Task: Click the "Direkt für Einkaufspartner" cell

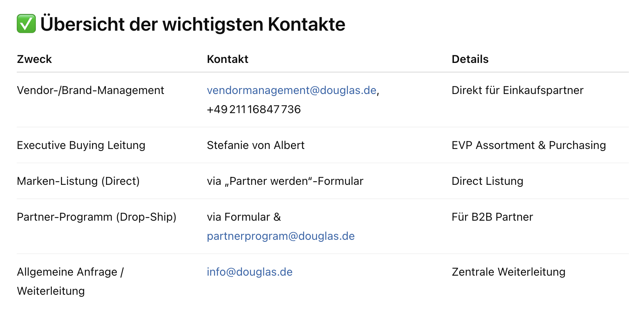Action: click(x=517, y=90)
